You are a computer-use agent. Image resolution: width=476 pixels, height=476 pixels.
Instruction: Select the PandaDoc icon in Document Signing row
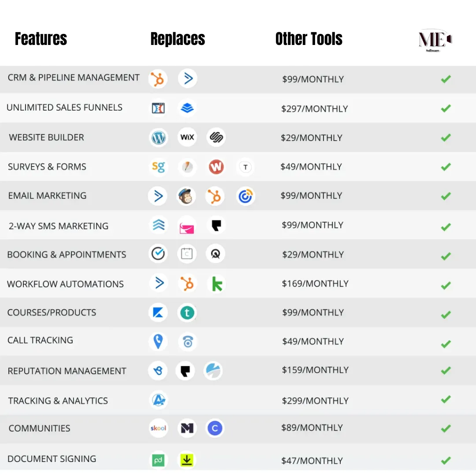coord(158,460)
